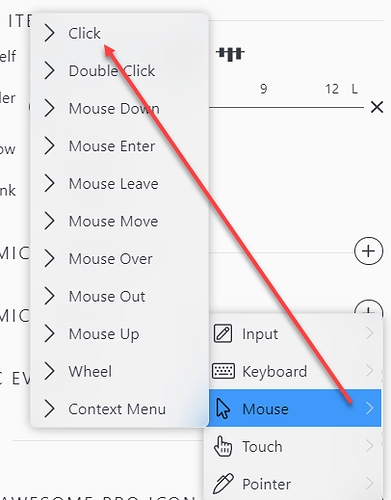
Task: Expand the Keyboard submenu arrow
Action: (369, 371)
